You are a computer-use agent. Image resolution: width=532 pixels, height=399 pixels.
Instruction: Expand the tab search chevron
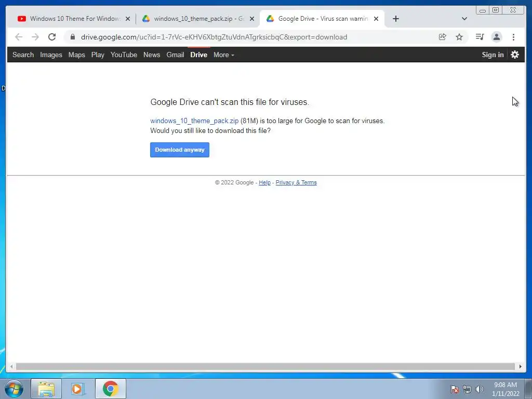464,19
